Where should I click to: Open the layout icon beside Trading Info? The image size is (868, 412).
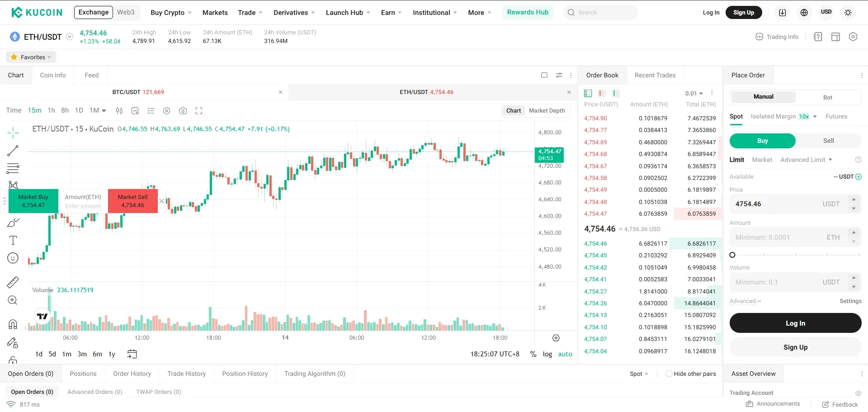(835, 37)
